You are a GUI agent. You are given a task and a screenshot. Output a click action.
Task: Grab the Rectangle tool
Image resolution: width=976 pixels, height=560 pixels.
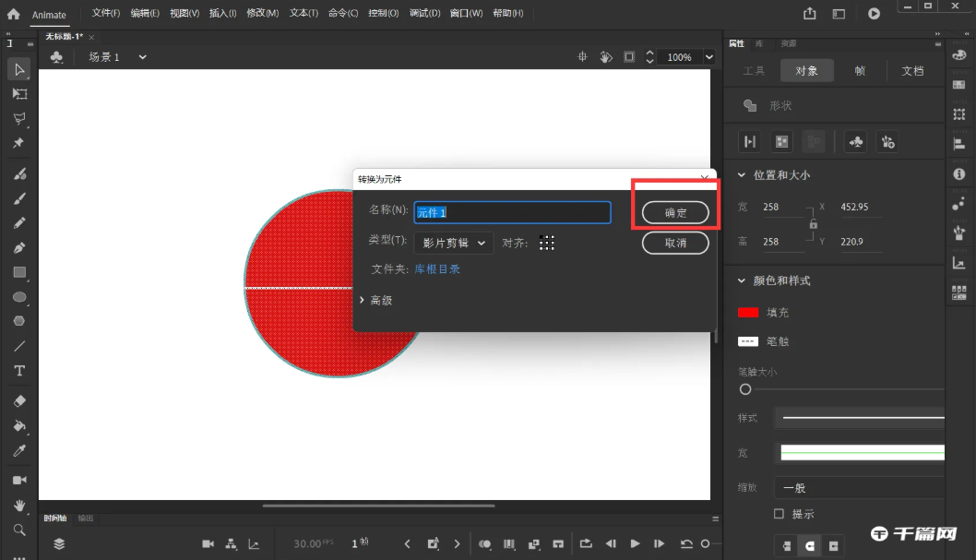click(18, 270)
